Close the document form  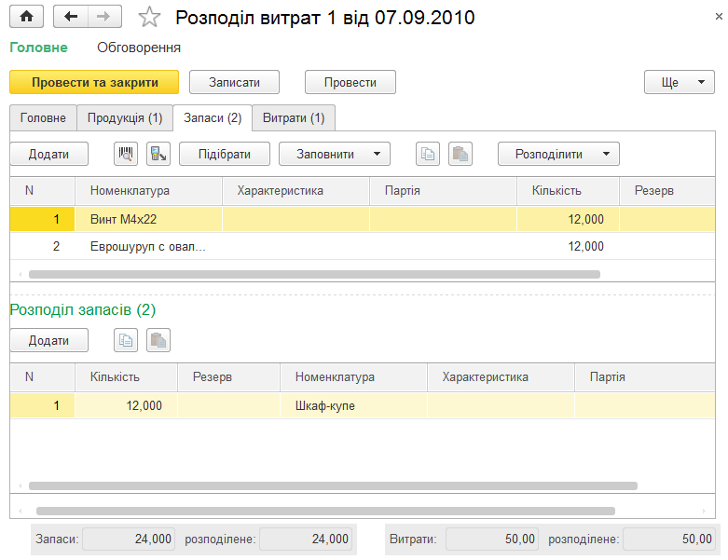719,16
